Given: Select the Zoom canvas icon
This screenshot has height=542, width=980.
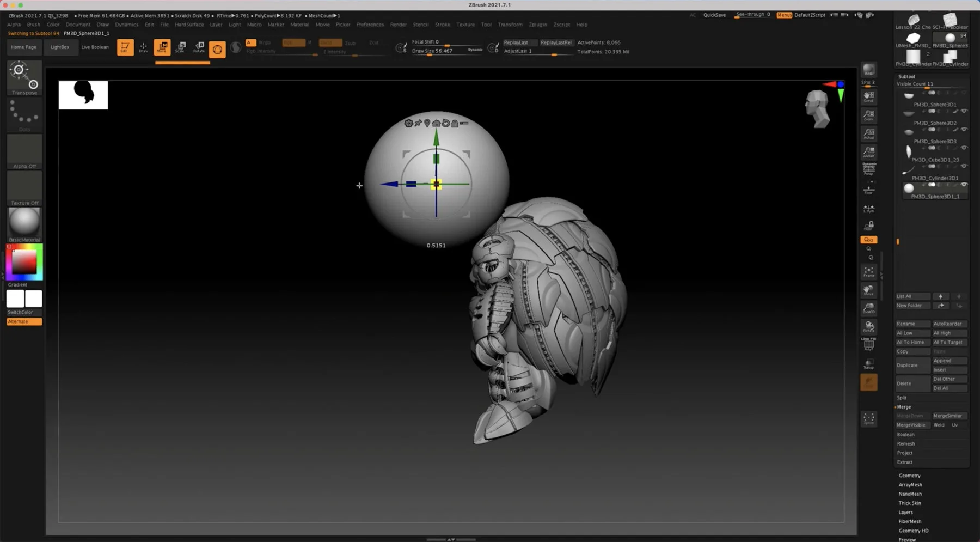Looking at the screenshot, I should (x=868, y=115).
